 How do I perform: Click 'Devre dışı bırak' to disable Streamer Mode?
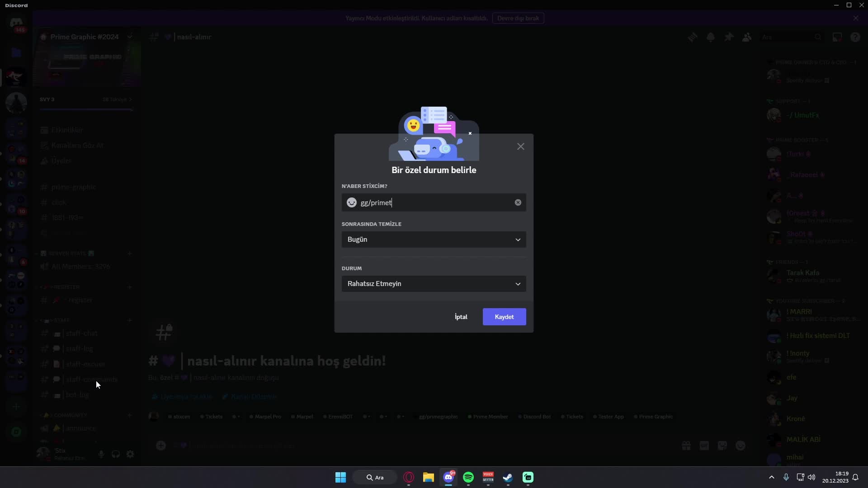point(518,18)
